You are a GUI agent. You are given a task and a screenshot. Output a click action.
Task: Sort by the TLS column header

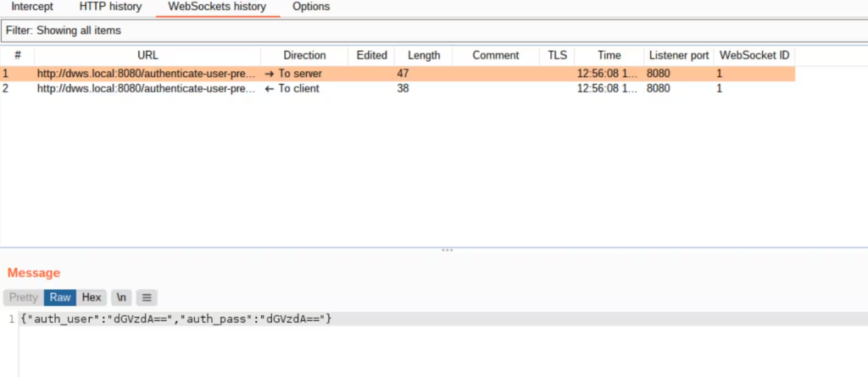[557, 55]
